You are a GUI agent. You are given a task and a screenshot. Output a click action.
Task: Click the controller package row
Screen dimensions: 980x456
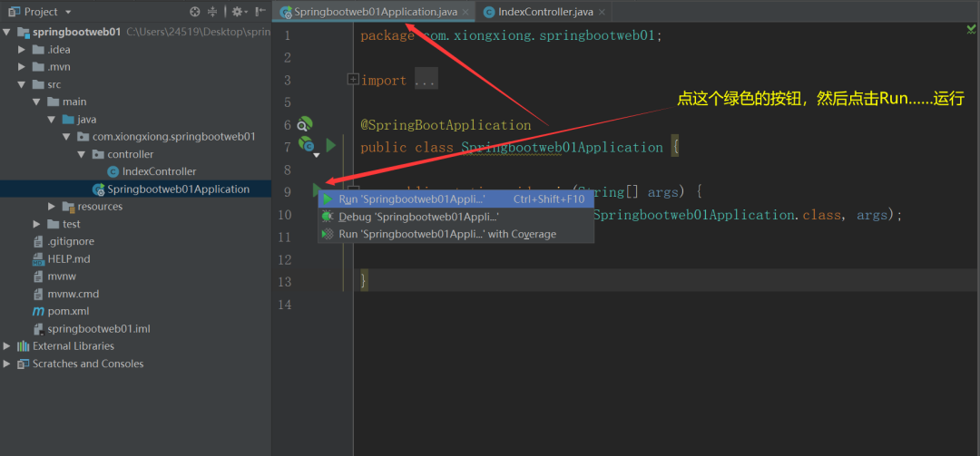pos(135,154)
